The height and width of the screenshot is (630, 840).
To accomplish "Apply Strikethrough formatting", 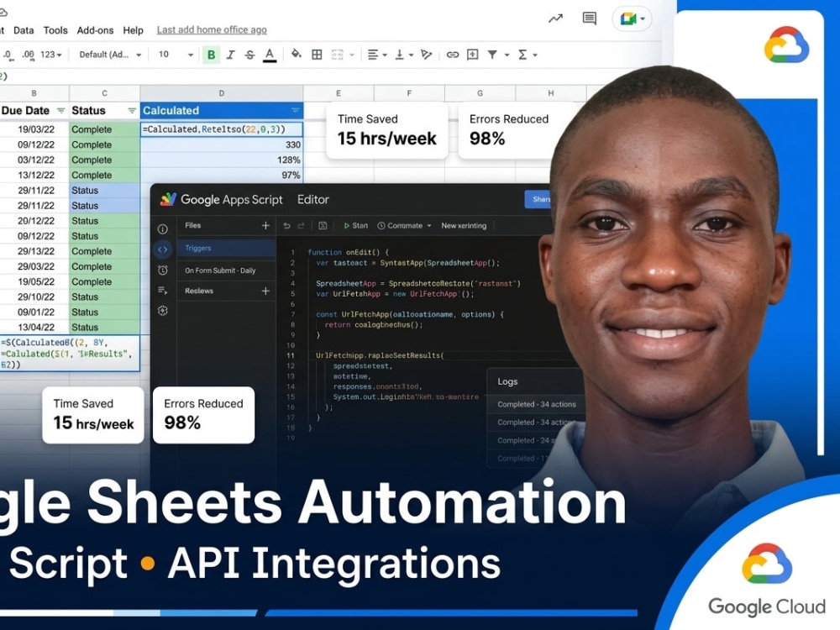I will coord(249,55).
